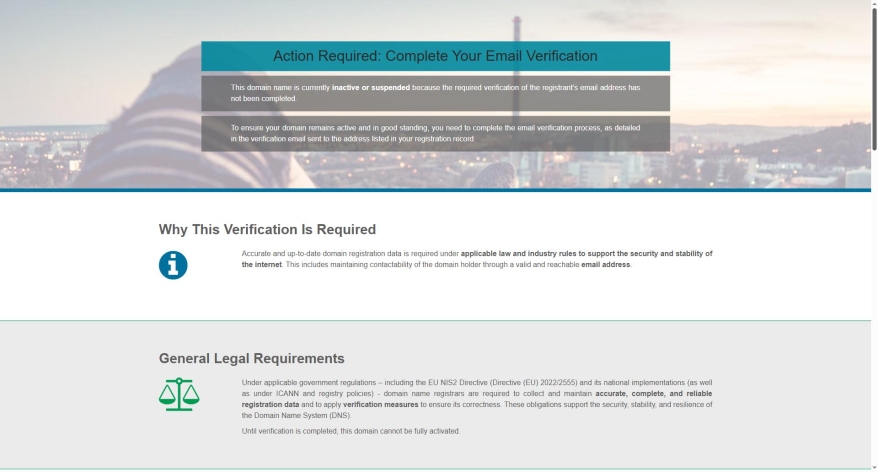
Task: Click the blue information circle icon
Action: click(x=173, y=265)
